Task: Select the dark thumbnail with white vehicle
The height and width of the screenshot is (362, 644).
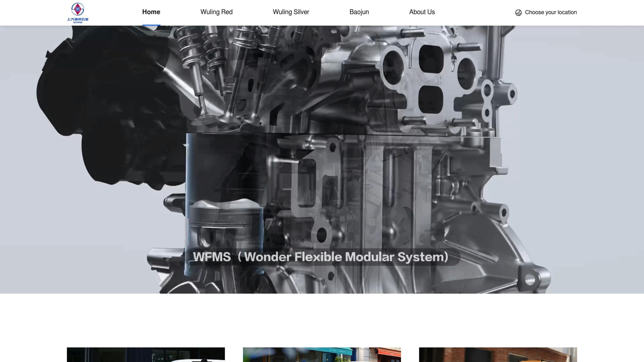Action: (x=146, y=355)
